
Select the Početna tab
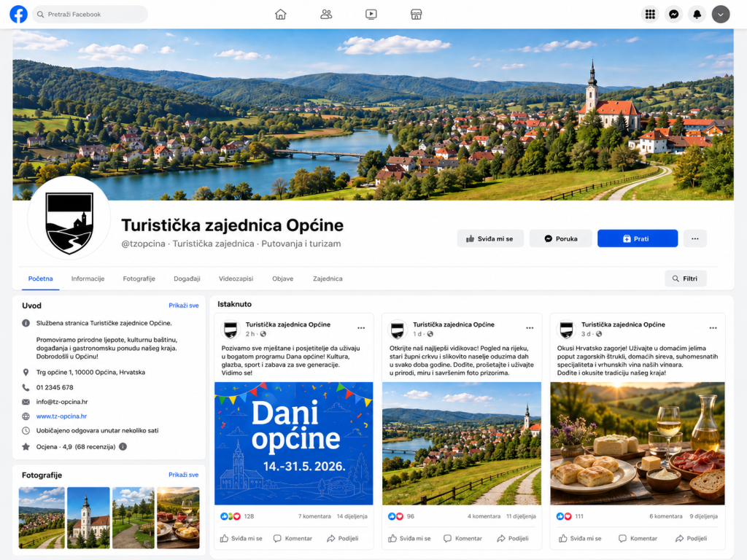click(41, 279)
